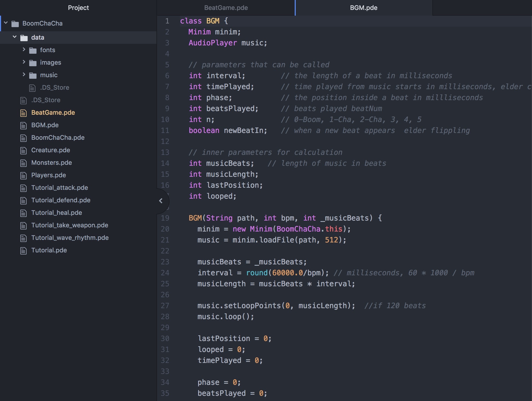The image size is (532, 401).
Task: Click the file icon beside Tutorial_wave_rhythm.pde
Action: [23, 238]
